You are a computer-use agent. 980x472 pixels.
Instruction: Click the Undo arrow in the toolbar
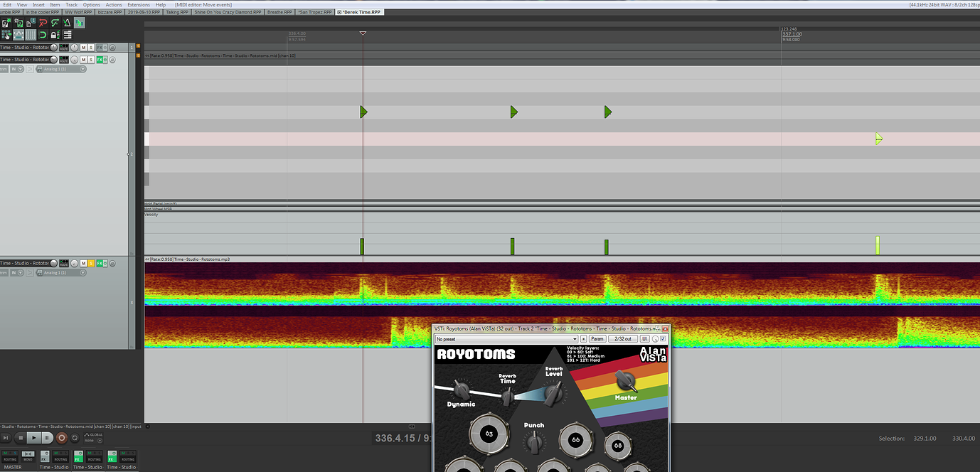point(43,22)
